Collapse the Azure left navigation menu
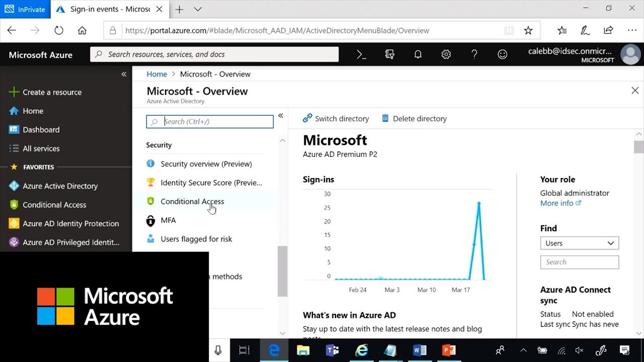Viewport: 644px width, 362px height. click(124, 74)
